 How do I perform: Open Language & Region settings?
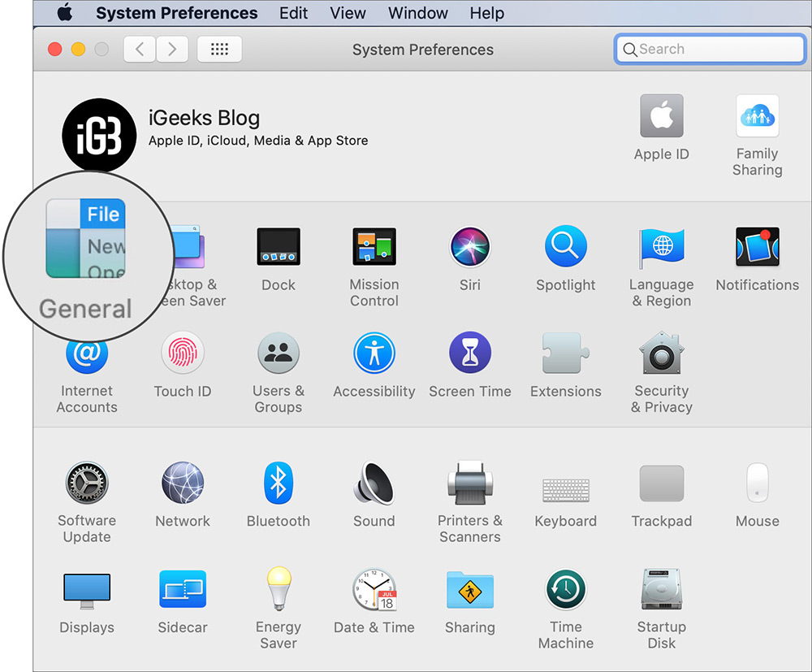(x=662, y=247)
